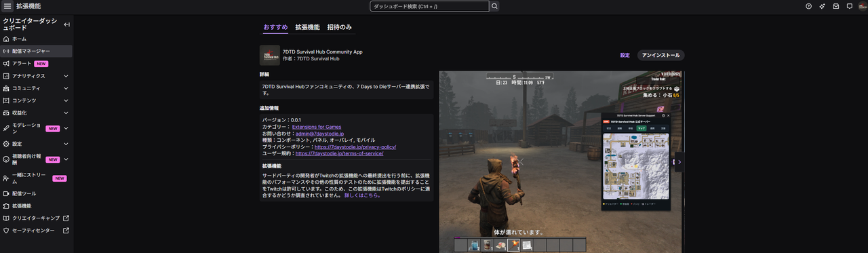Click the 設定 gear icon in sidebar
Image resolution: width=868 pixels, height=253 pixels.
[6, 144]
